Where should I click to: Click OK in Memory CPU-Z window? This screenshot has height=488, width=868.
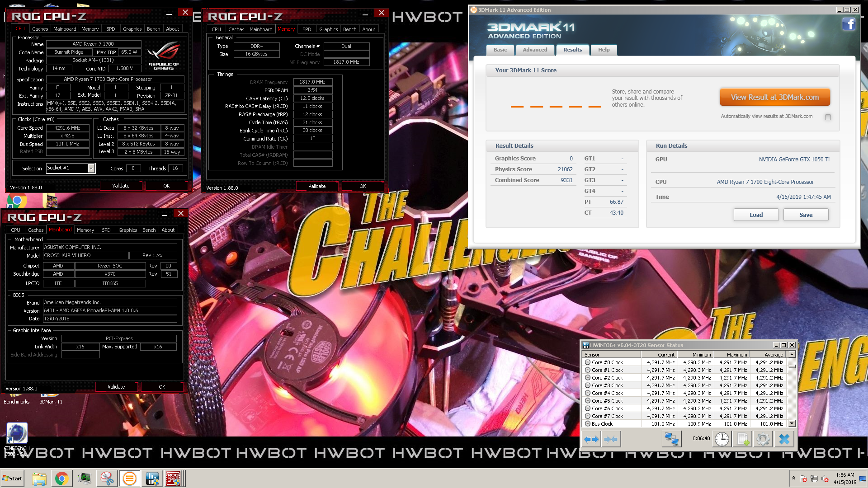(x=363, y=186)
